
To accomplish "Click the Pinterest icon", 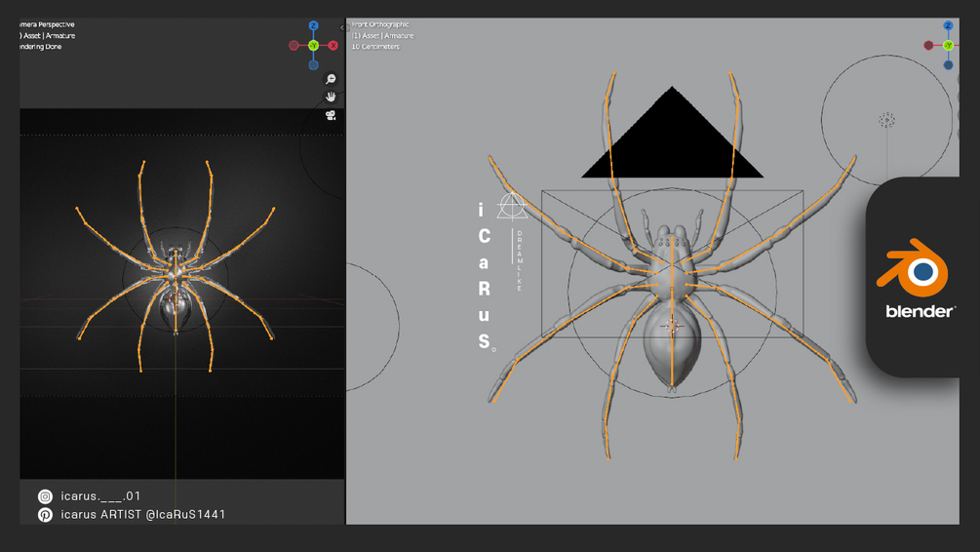I will pyautogui.click(x=45, y=515).
